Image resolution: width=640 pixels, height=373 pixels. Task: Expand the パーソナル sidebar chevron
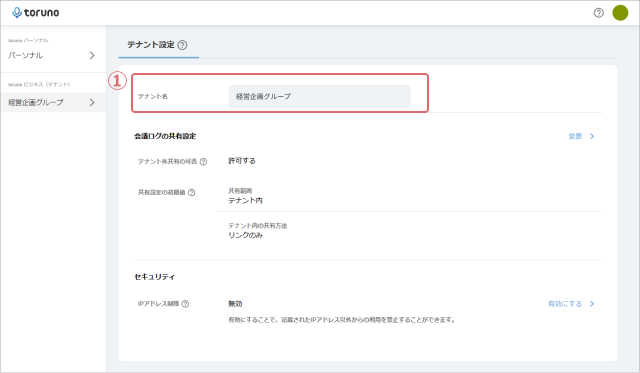click(92, 55)
